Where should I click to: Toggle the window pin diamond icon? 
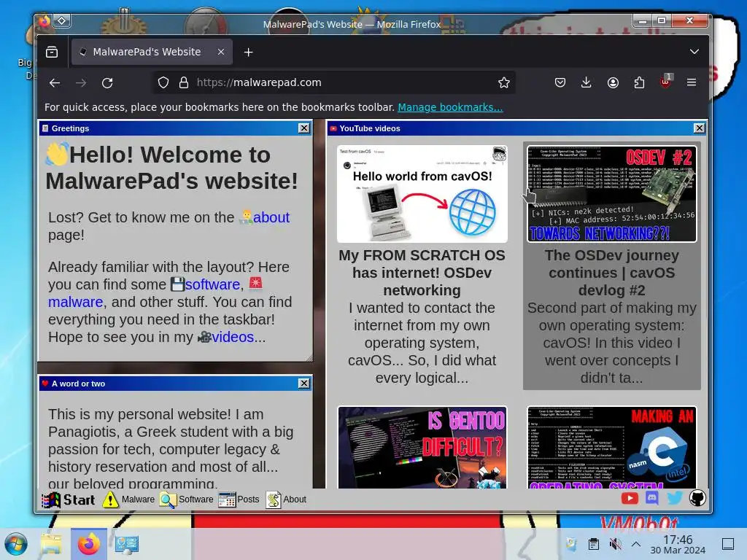62,21
